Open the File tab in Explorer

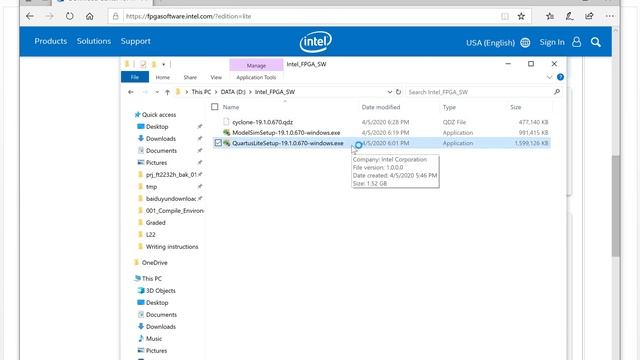click(x=135, y=77)
